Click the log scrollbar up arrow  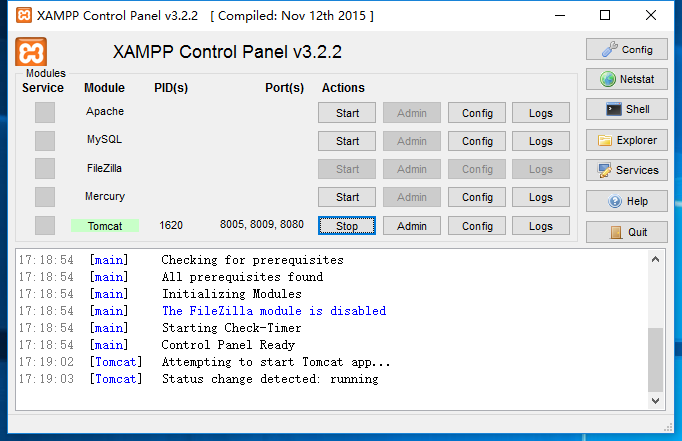click(655, 260)
